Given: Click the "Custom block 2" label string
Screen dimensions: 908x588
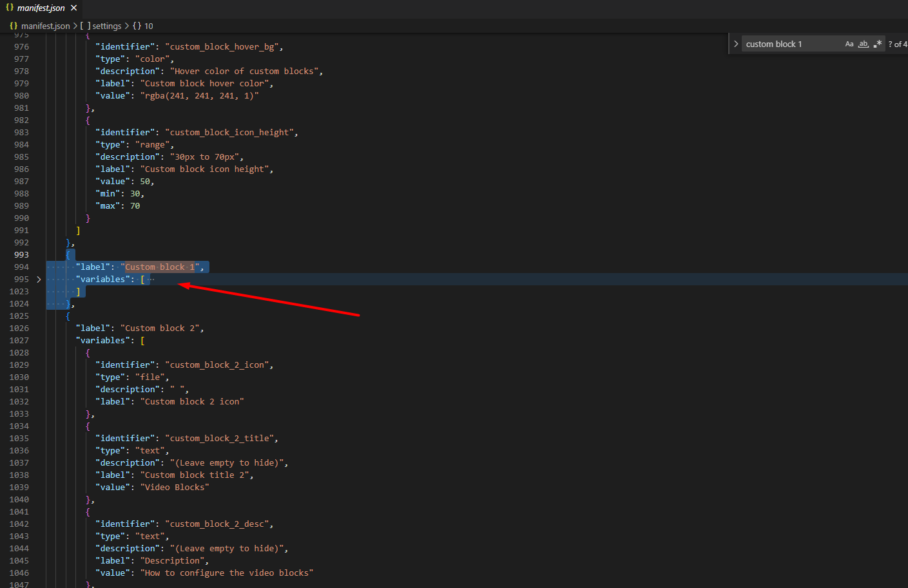Looking at the screenshot, I should click(x=160, y=328).
